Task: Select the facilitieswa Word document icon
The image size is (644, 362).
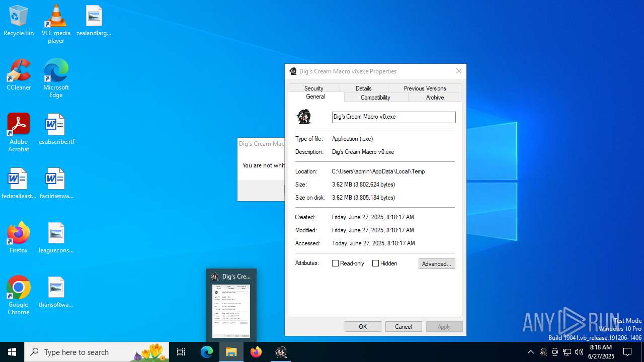Action: 56,184
